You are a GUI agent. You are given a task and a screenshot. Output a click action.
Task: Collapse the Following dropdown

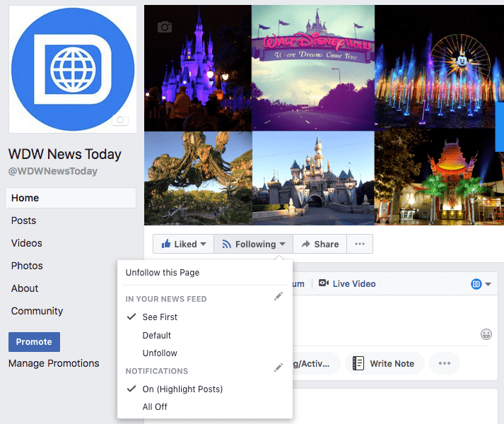[253, 244]
